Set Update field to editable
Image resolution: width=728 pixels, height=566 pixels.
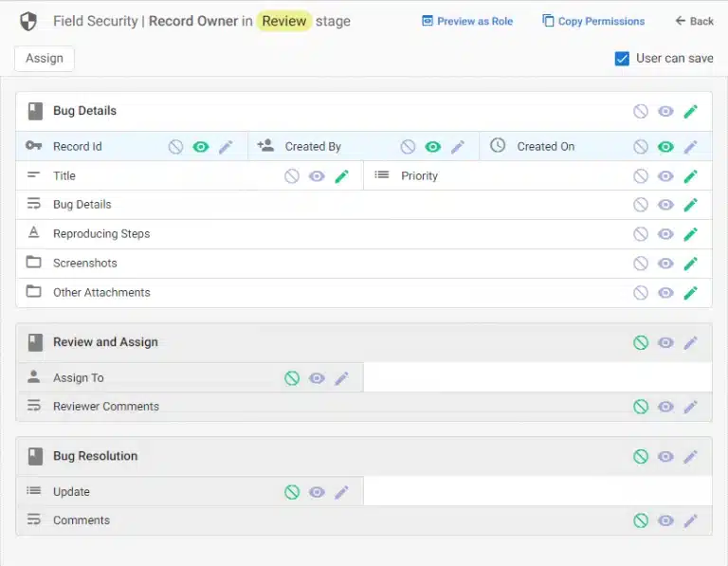[x=341, y=492]
